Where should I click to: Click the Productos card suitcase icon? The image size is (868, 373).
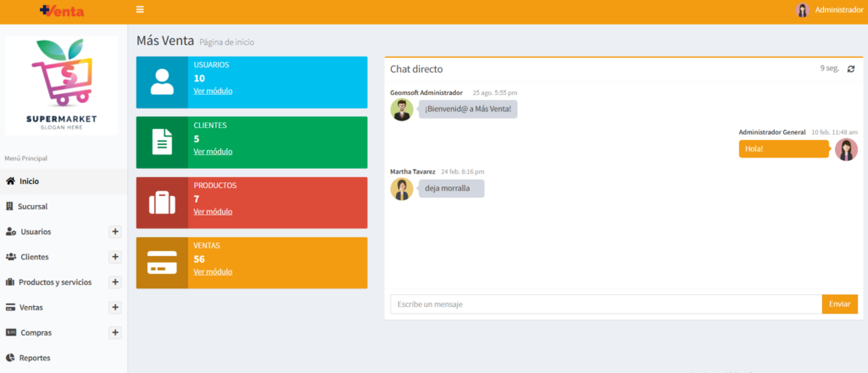pyautogui.click(x=162, y=203)
